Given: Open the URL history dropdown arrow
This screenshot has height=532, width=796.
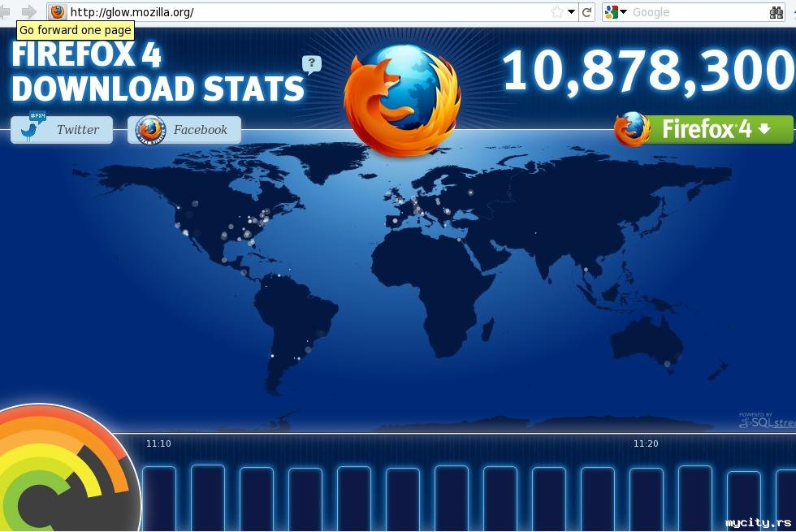Looking at the screenshot, I should pos(571,11).
